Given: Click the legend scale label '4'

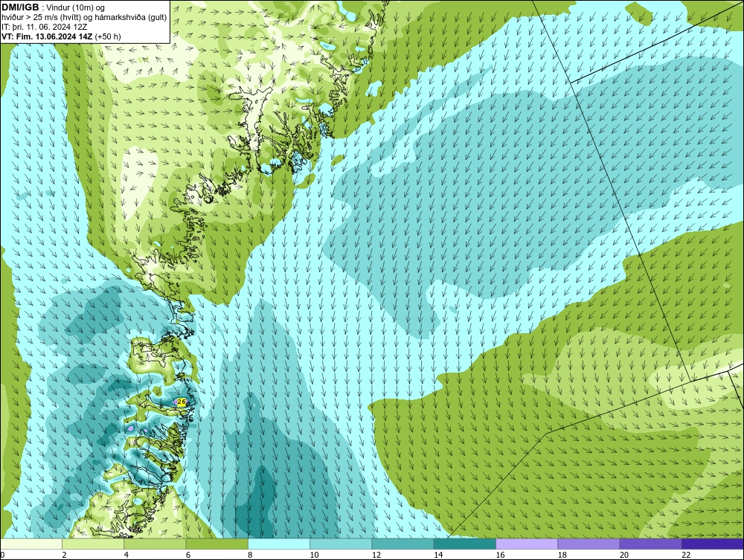Looking at the screenshot, I should click(126, 556).
